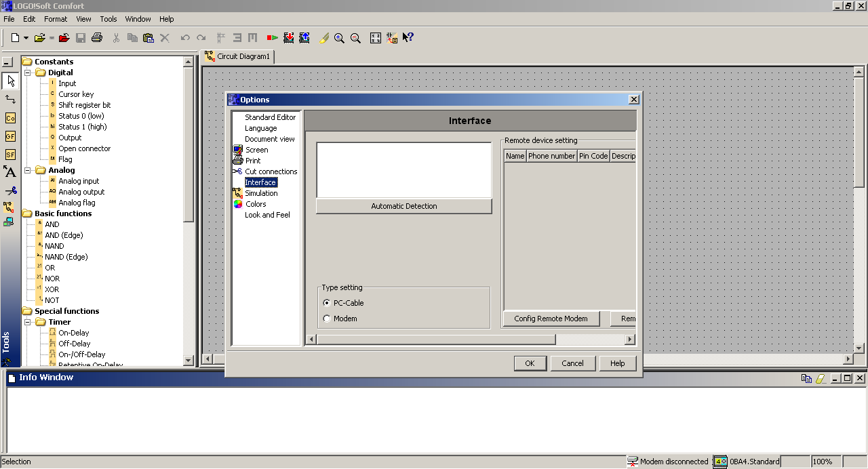Select the Connect tool in Tools bar
Viewport: 868px width, 469px height.
coord(10,100)
